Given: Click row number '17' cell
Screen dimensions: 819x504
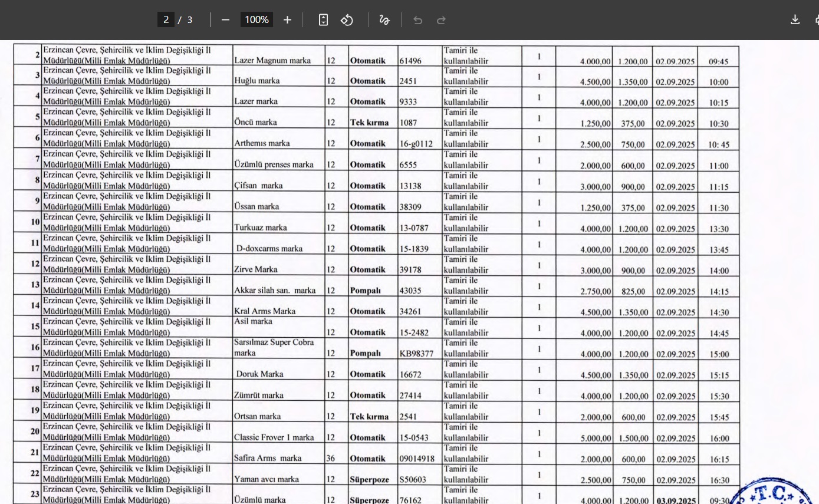Looking at the screenshot, I should pyautogui.click(x=35, y=369).
